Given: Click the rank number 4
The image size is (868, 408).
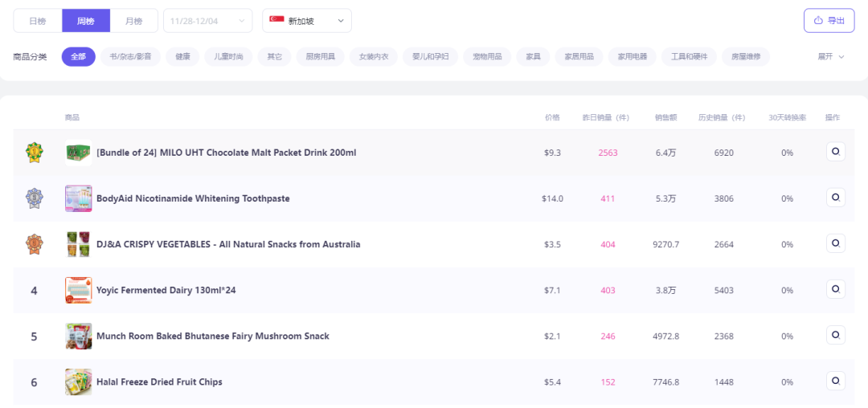Looking at the screenshot, I should tap(35, 290).
